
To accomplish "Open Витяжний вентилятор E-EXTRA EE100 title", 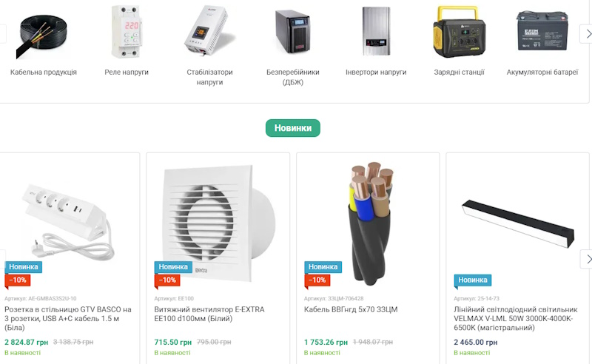I will (x=209, y=314).
